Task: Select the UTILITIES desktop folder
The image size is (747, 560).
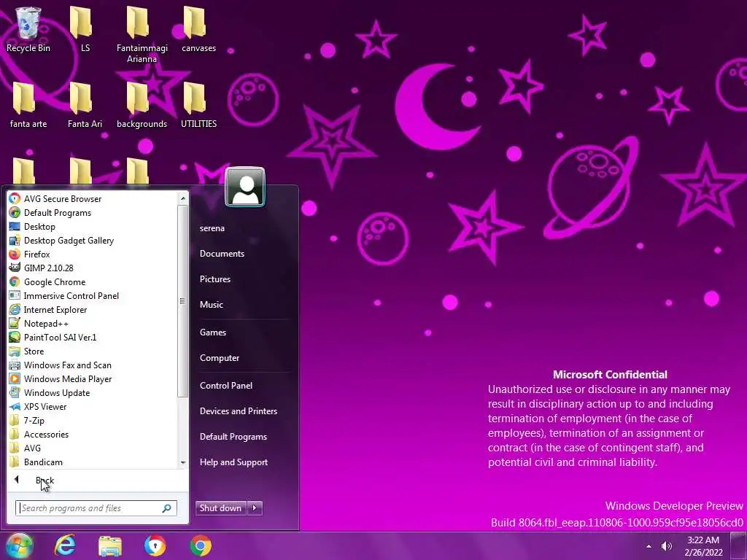Action: [x=198, y=105]
